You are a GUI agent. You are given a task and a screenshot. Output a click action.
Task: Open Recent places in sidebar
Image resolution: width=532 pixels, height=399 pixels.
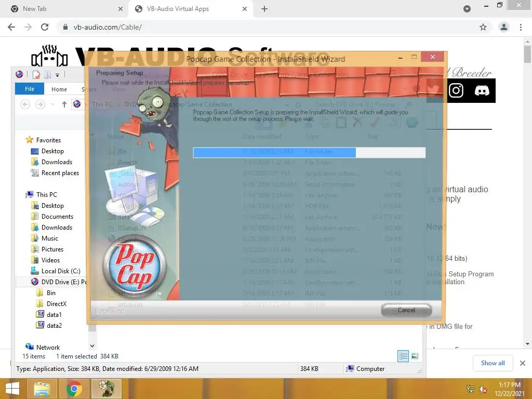tap(60, 172)
